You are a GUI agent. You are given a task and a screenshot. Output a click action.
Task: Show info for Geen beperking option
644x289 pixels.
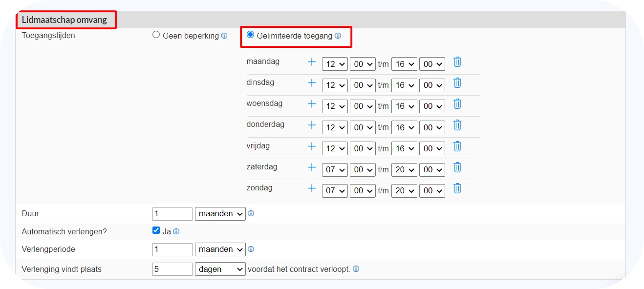coord(224,36)
